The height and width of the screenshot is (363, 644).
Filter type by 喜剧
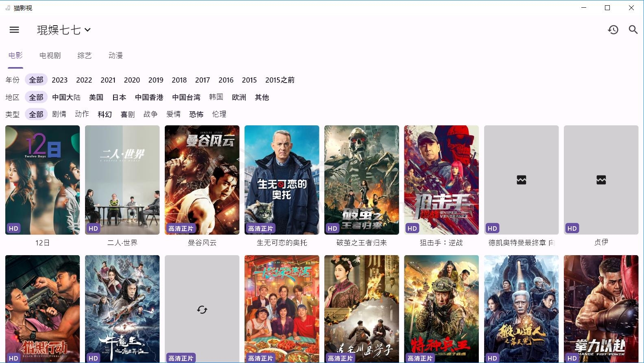point(128,114)
